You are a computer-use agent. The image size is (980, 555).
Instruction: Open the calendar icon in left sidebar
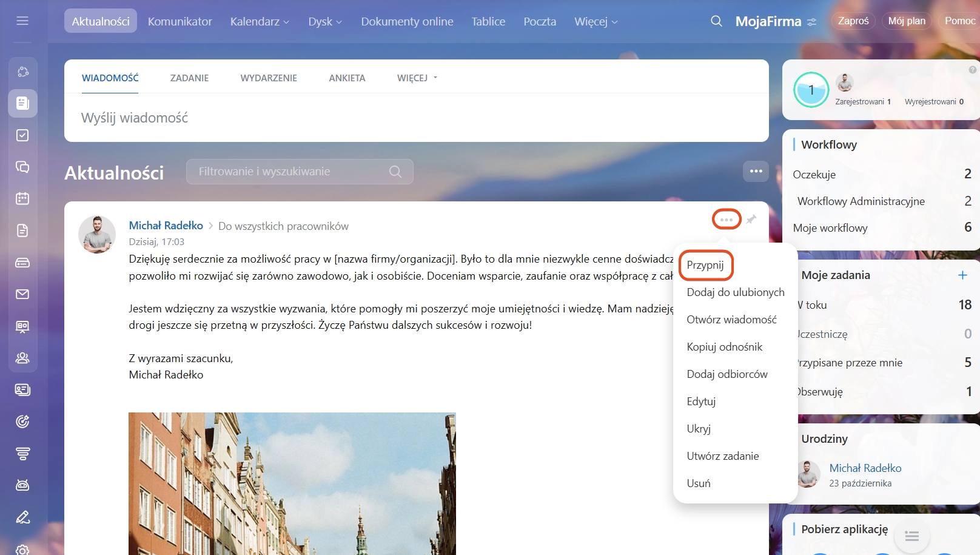[x=22, y=198]
